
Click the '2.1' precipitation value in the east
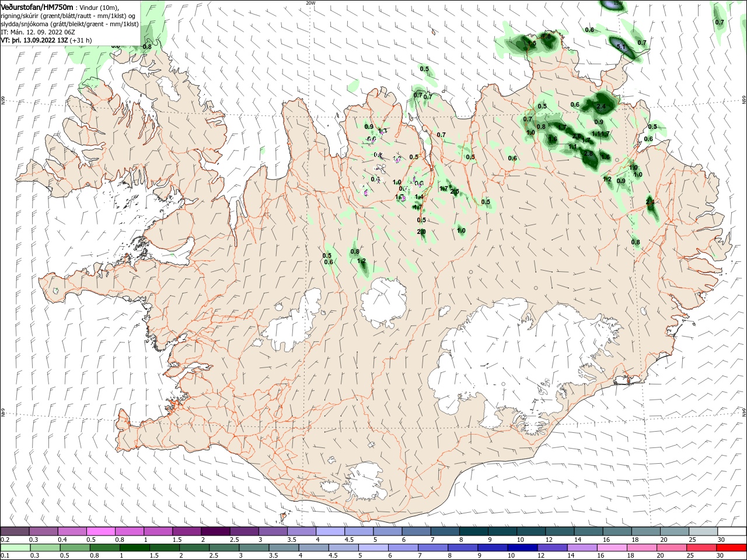tap(650, 202)
